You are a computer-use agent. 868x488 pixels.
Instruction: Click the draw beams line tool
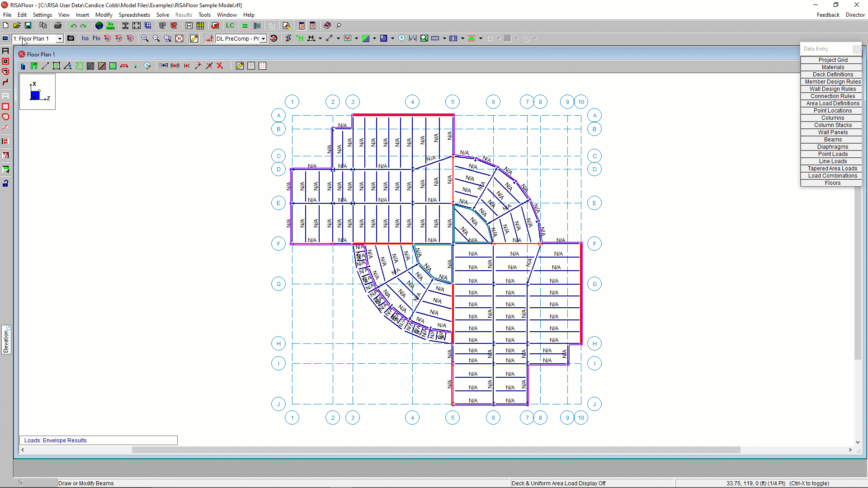[x=45, y=66]
